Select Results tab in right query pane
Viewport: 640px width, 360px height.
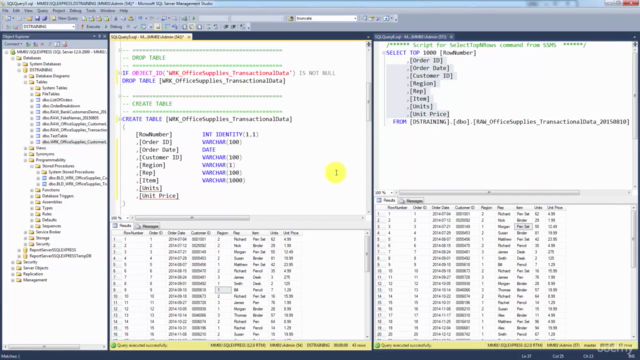point(387,200)
